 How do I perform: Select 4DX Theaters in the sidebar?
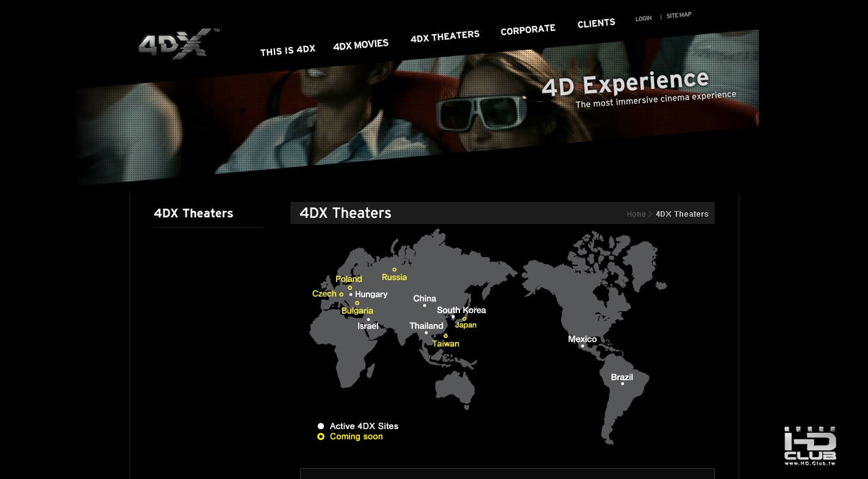(193, 214)
